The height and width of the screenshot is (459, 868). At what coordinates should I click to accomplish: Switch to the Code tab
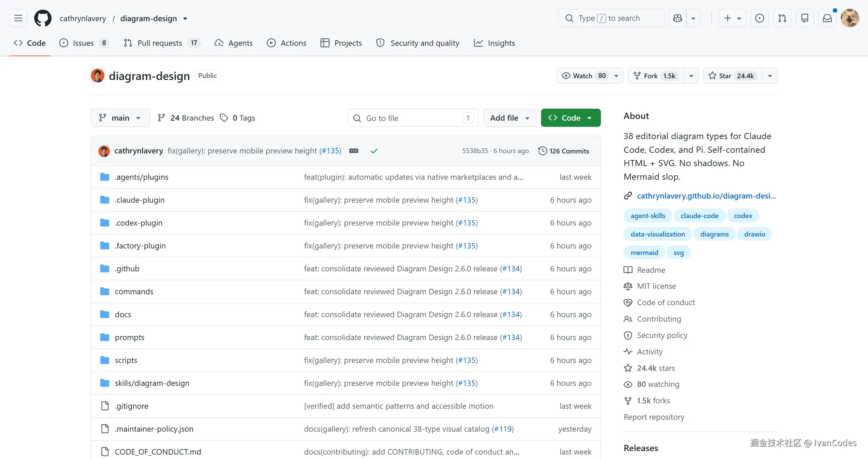tap(30, 43)
